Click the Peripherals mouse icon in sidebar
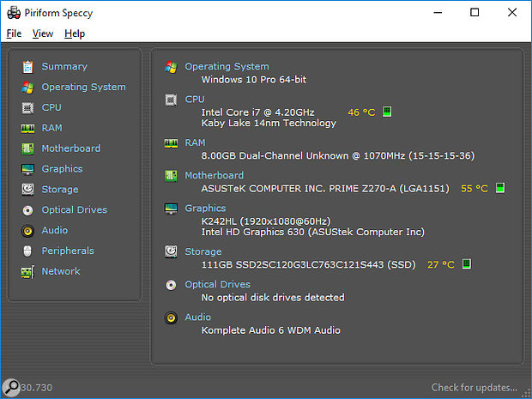This screenshot has width=532, height=399. point(27,251)
